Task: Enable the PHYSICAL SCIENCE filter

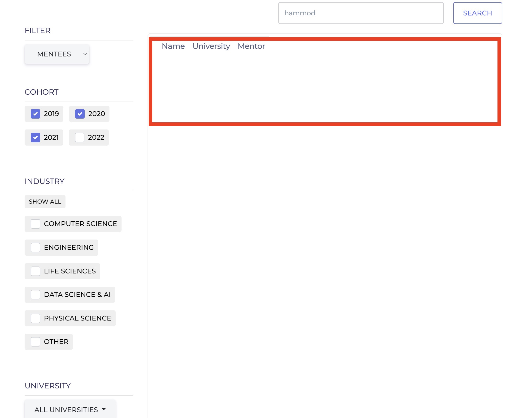Action: [36, 318]
